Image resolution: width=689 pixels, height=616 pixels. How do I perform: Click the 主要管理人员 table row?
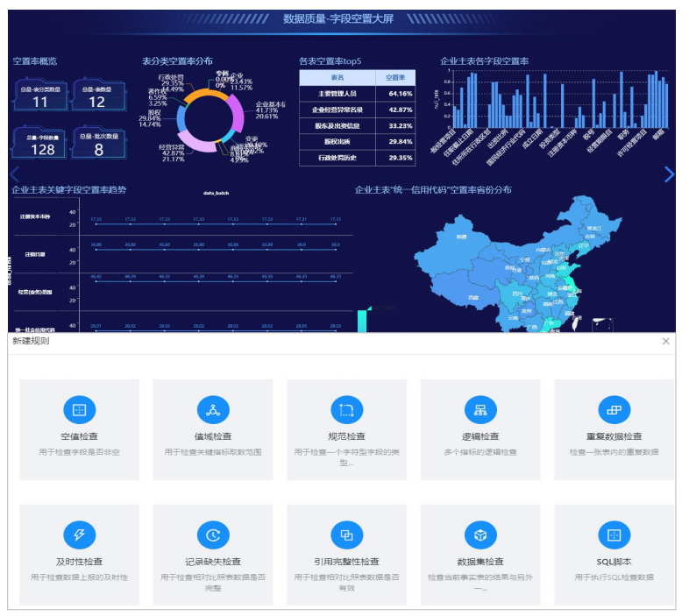[358, 94]
